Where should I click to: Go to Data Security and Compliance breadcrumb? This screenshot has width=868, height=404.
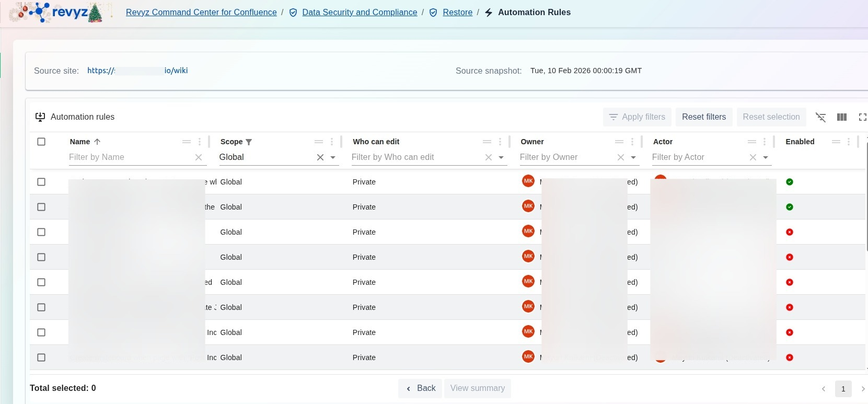point(360,13)
